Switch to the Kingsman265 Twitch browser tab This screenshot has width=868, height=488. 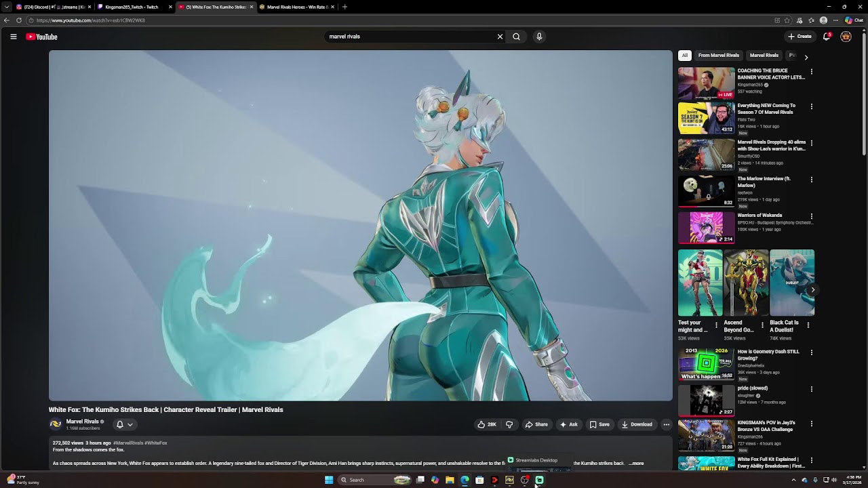(135, 7)
